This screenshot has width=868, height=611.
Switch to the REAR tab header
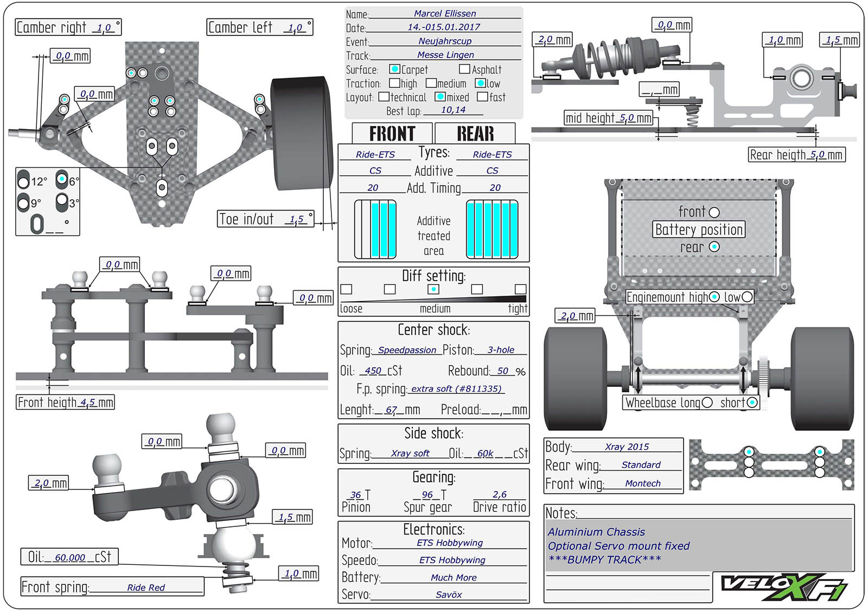[x=475, y=133]
